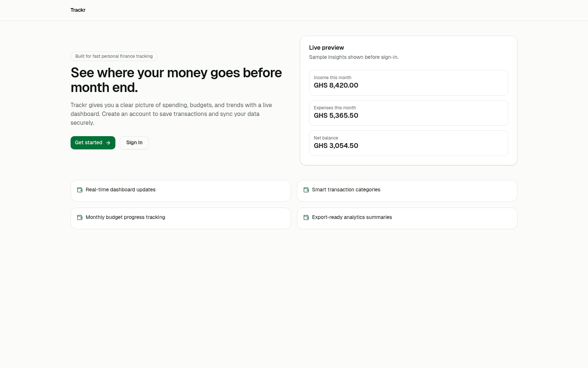The width and height of the screenshot is (588, 368).
Task: Click the income value GHS 8,420.00
Action: pos(336,85)
